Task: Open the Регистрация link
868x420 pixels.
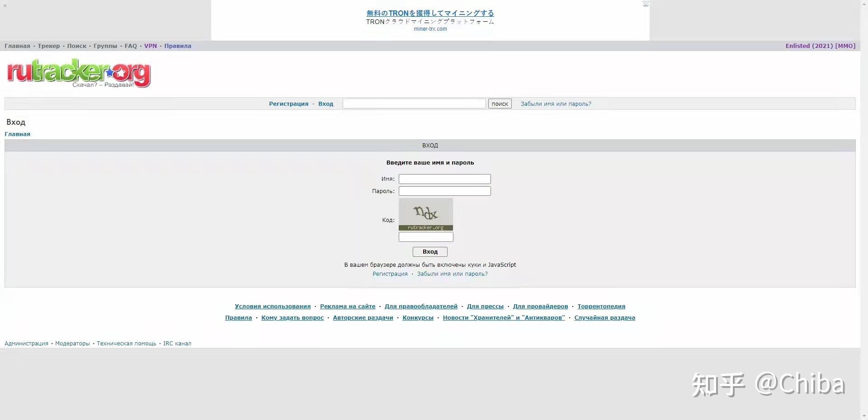Action: pos(288,104)
